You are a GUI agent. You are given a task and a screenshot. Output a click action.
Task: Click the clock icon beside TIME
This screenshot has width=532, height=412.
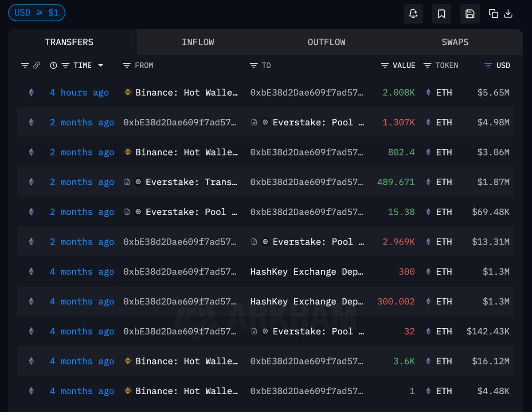54,66
